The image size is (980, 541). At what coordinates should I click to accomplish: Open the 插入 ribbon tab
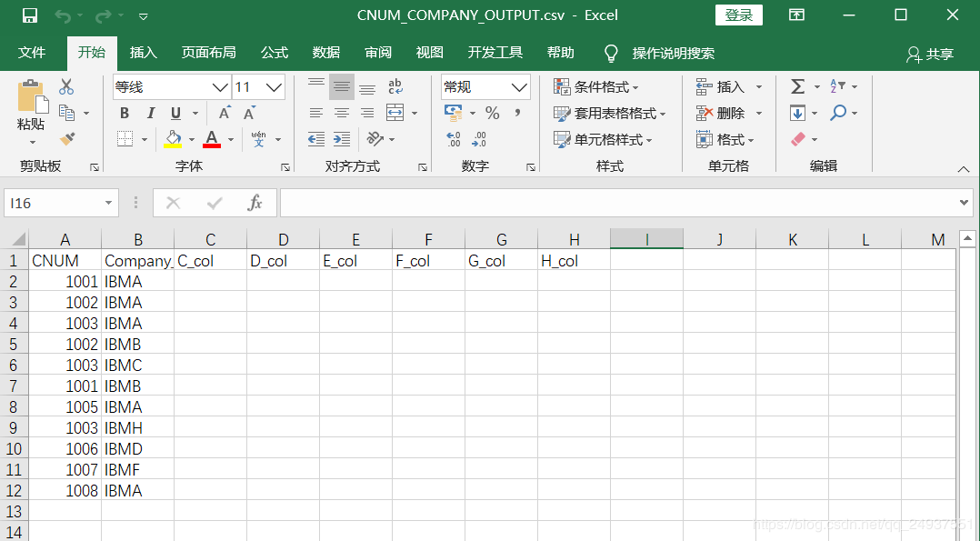(144, 53)
